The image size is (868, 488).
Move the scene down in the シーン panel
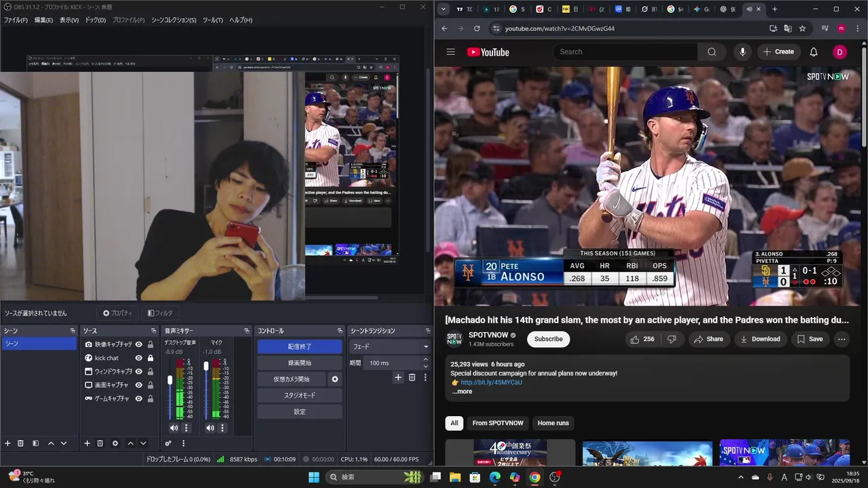tap(64, 443)
